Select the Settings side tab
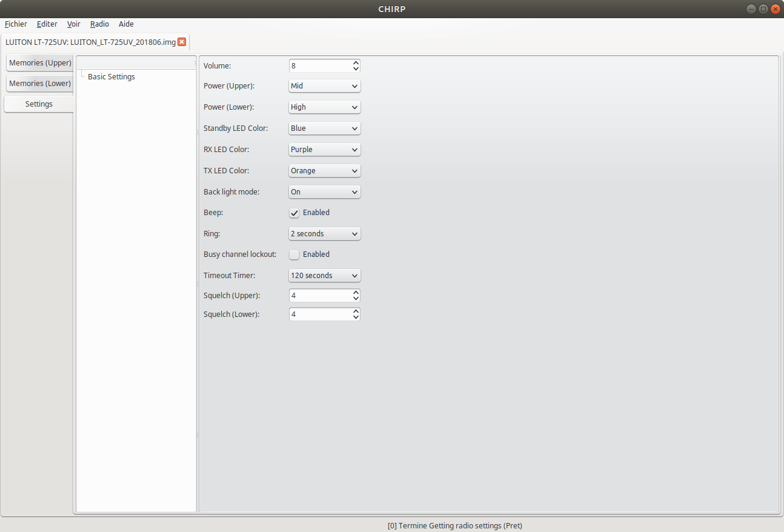This screenshot has height=532, width=784. pyautogui.click(x=39, y=104)
